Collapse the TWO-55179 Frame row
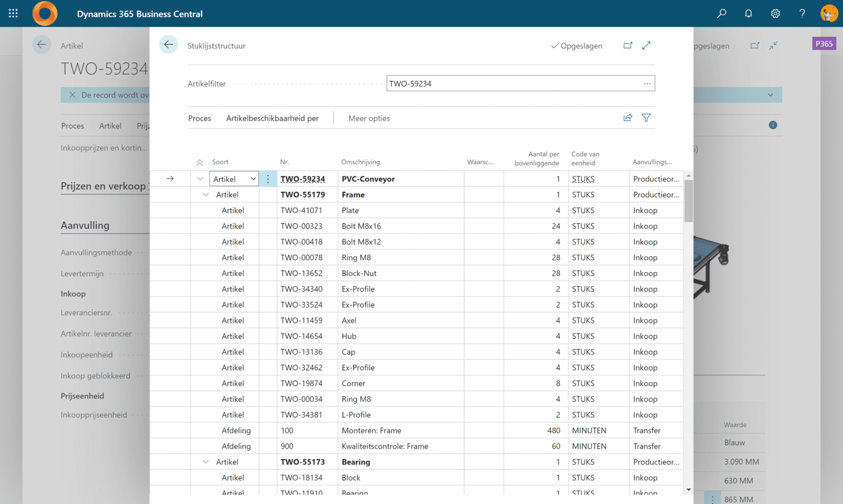The width and height of the screenshot is (843, 504). [x=206, y=195]
